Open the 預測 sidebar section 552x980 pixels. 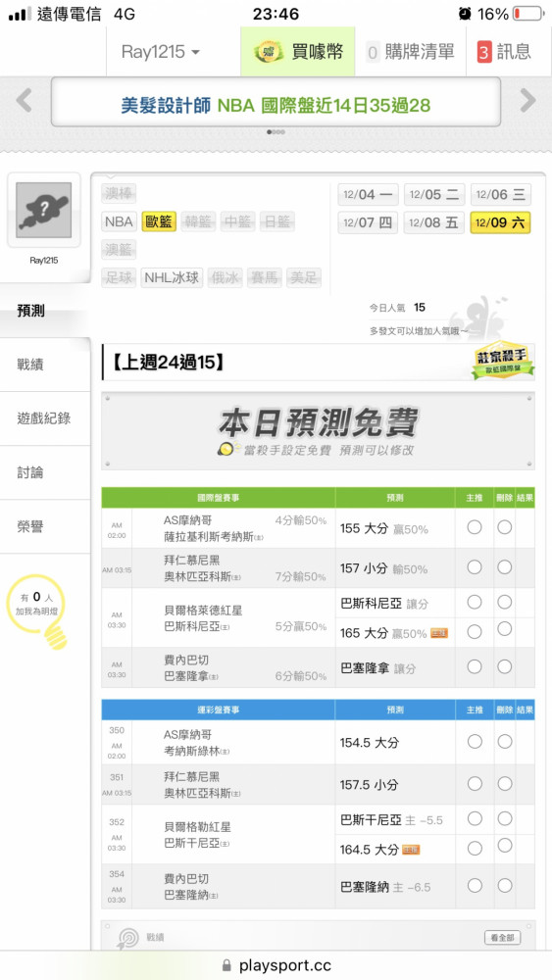(x=45, y=311)
